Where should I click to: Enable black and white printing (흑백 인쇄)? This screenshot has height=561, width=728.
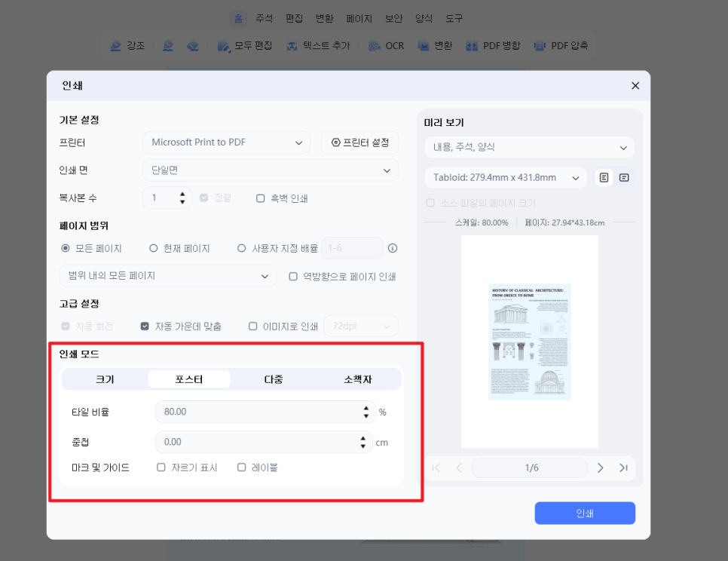coord(261,198)
